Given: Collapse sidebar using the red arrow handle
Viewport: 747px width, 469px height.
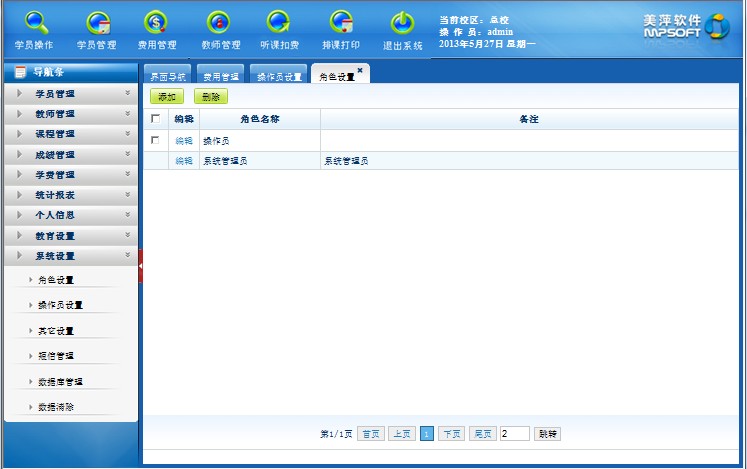Looking at the screenshot, I should pyautogui.click(x=141, y=266).
